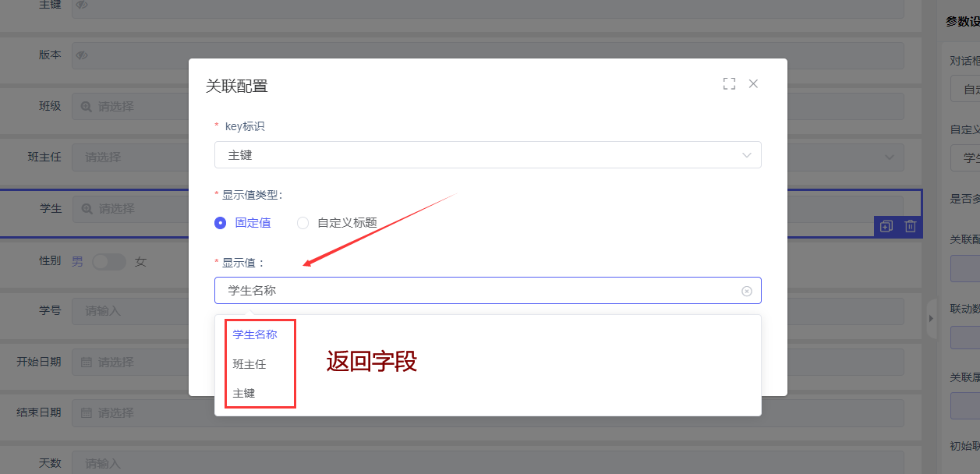Collapse the right panel using the arrow handle
Image resolution: width=980 pixels, height=474 pixels.
931,317
